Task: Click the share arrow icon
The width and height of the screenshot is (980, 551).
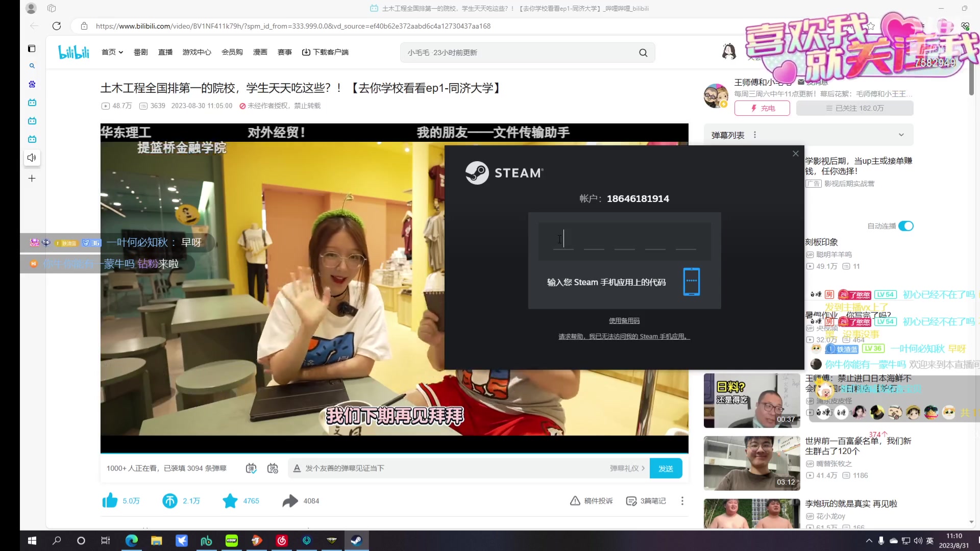Action: (290, 501)
